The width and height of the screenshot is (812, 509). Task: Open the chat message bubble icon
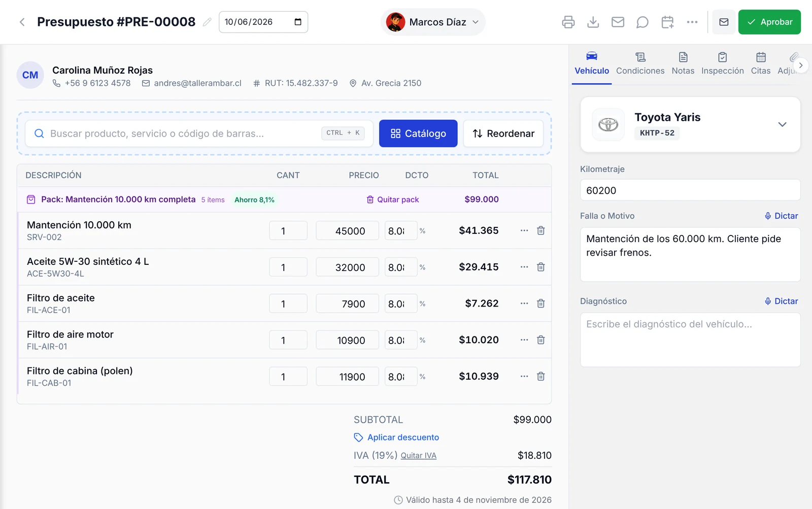click(642, 22)
